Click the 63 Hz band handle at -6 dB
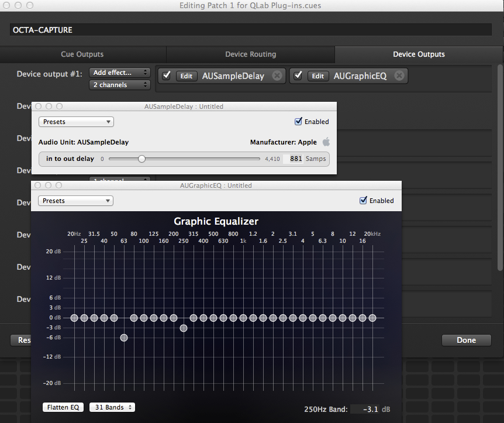 pos(124,338)
